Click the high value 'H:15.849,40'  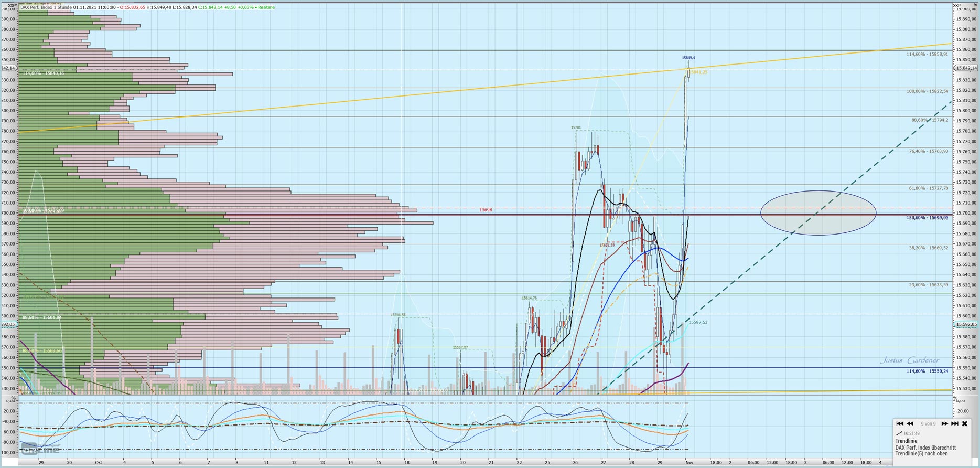pos(159,7)
